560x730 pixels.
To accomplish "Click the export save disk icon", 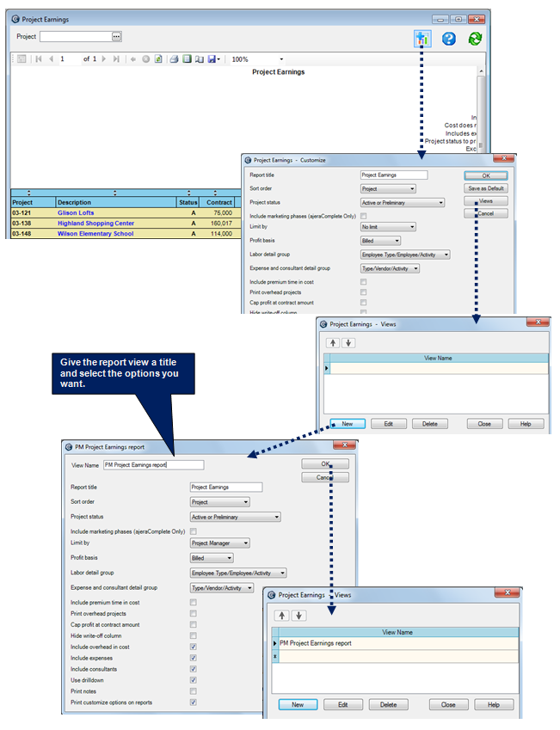I will tap(212, 59).
